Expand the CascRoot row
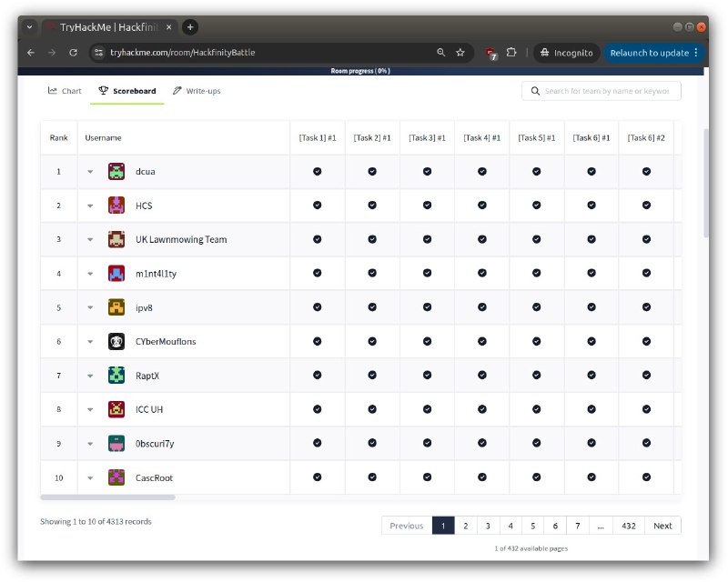This screenshot has height=582, width=728. click(x=90, y=478)
